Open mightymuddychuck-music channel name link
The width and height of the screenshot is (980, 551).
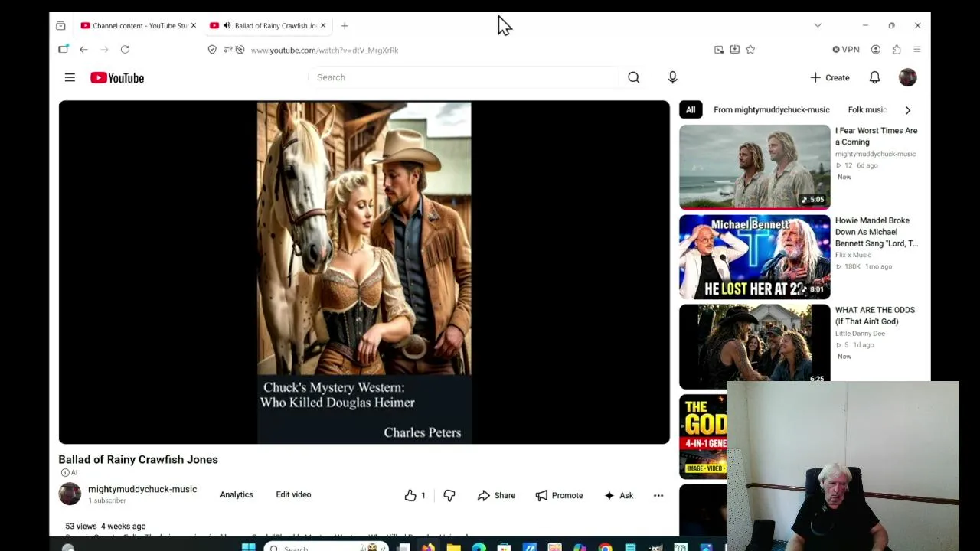click(x=142, y=489)
